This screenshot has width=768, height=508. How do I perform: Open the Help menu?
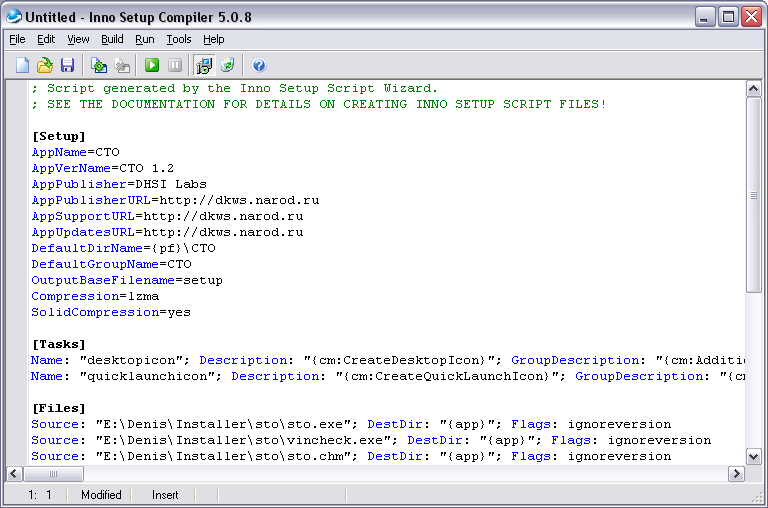(x=214, y=39)
